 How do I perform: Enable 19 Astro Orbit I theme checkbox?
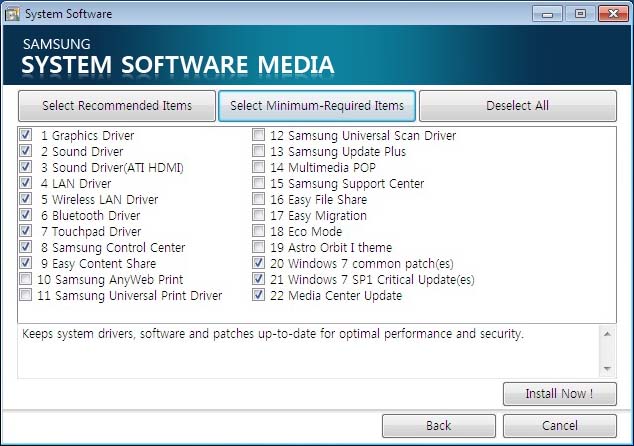(x=258, y=247)
